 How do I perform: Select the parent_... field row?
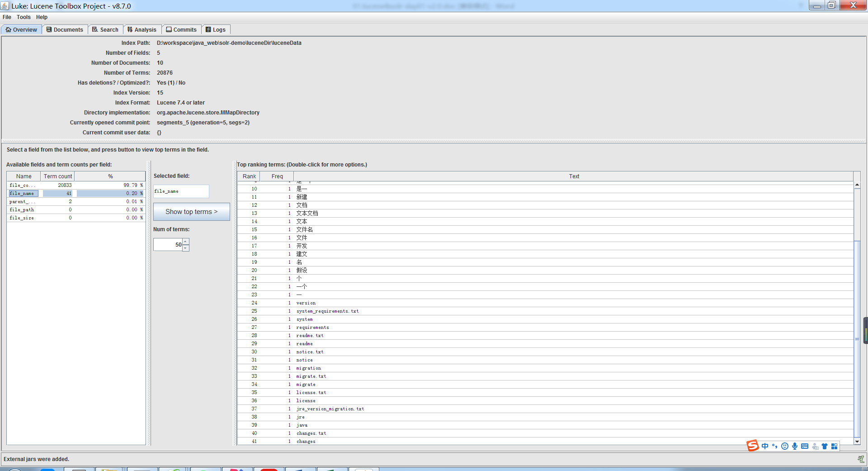click(76, 202)
